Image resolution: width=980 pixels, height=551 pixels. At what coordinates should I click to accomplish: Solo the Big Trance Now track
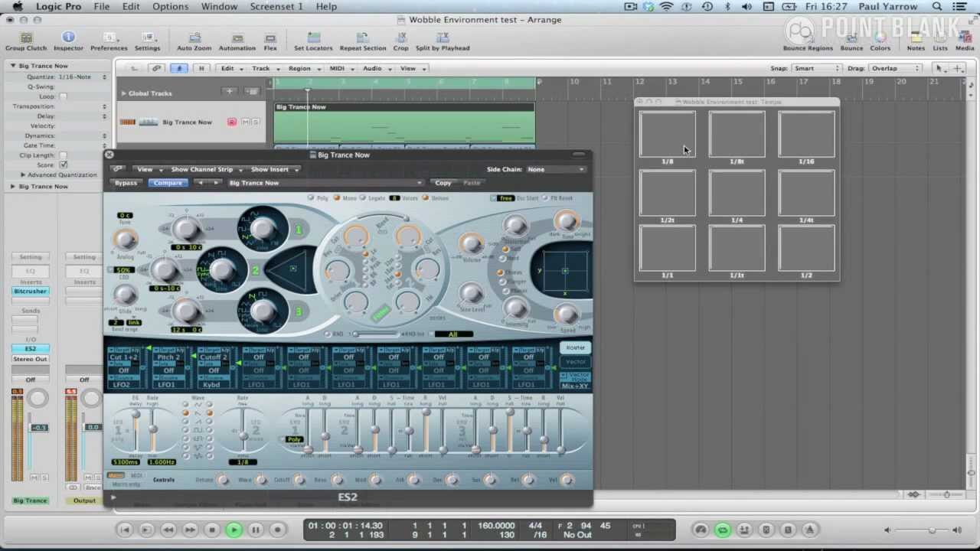click(x=256, y=122)
